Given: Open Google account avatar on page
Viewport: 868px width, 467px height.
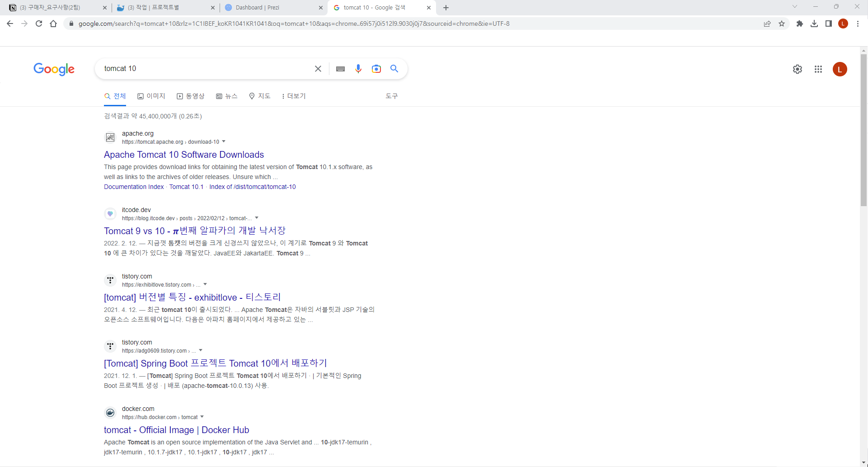Looking at the screenshot, I should point(840,69).
